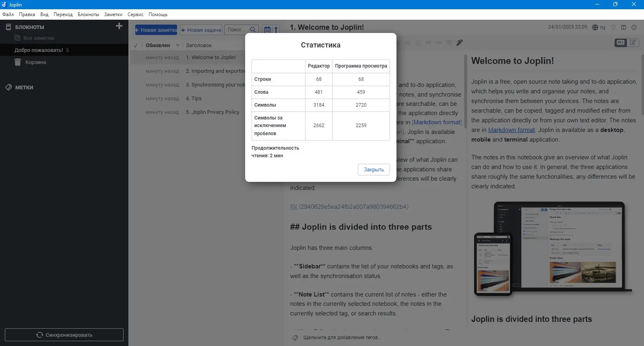Open note '5. Joplin Privacy Policy'
Image resolution: width=644 pixels, height=346 pixels.
pos(213,112)
